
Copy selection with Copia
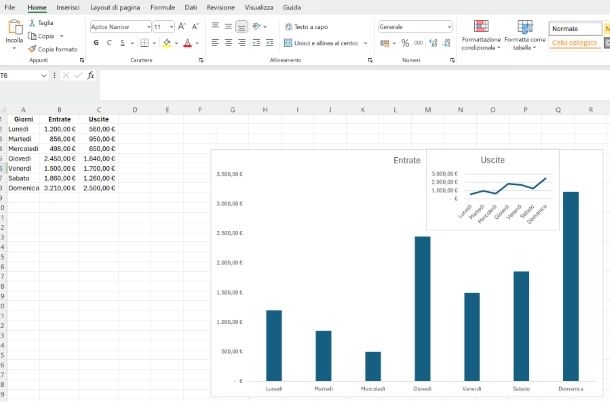(42, 36)
